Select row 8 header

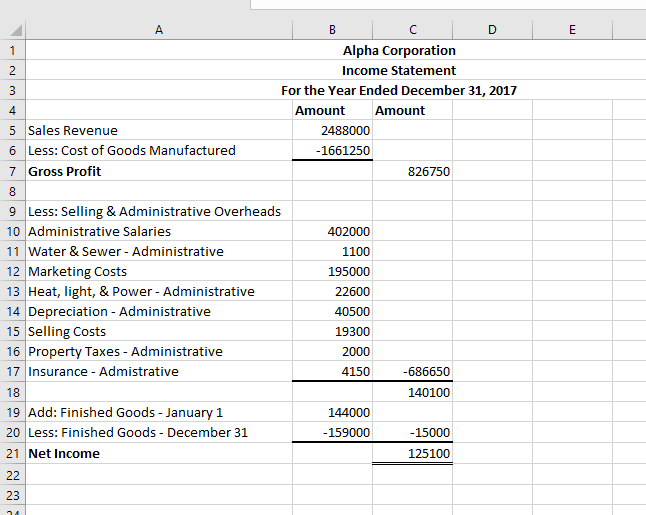[12, 191]
